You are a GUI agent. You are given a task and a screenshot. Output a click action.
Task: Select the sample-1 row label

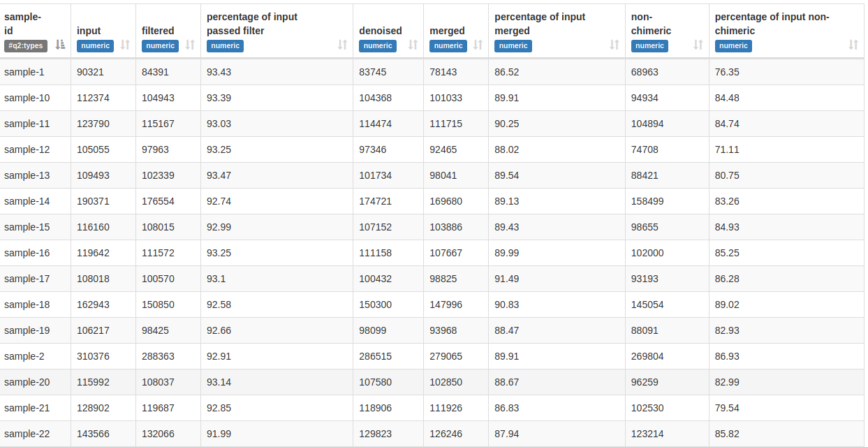[24, 72]
